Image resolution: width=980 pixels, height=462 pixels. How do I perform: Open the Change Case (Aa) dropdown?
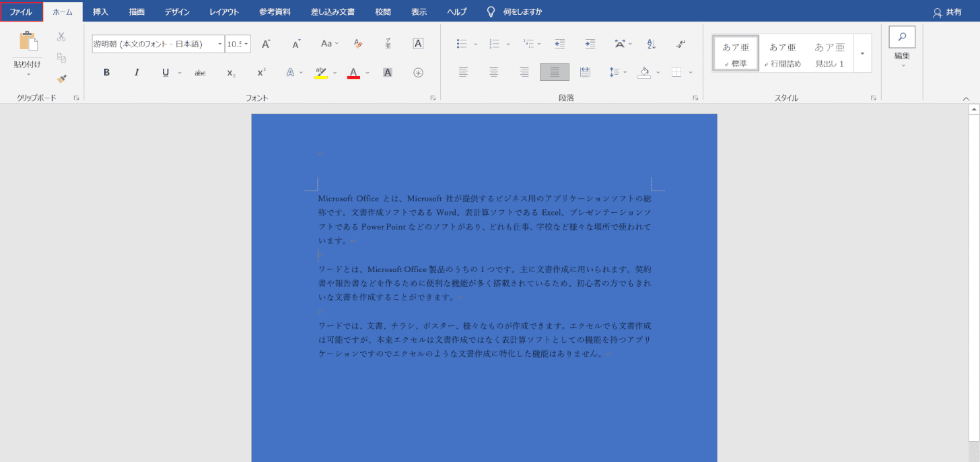tap(330, 44)
